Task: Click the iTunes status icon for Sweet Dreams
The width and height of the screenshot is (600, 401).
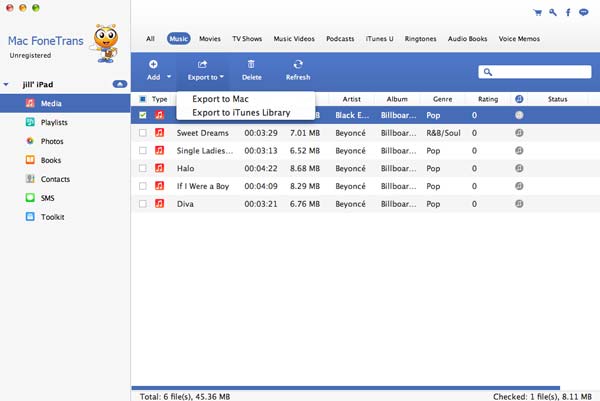Action: pyautogui.click(x=519, y=133)
